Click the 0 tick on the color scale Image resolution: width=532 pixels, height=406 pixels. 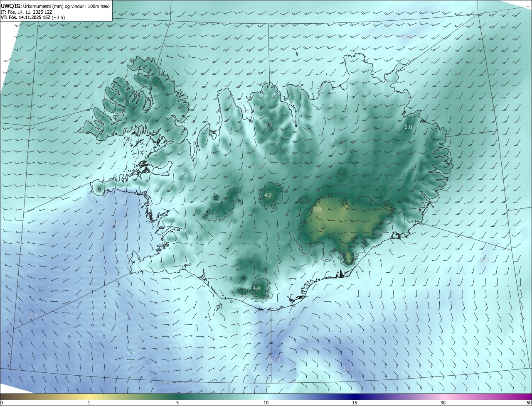click(x=2, y=403)
